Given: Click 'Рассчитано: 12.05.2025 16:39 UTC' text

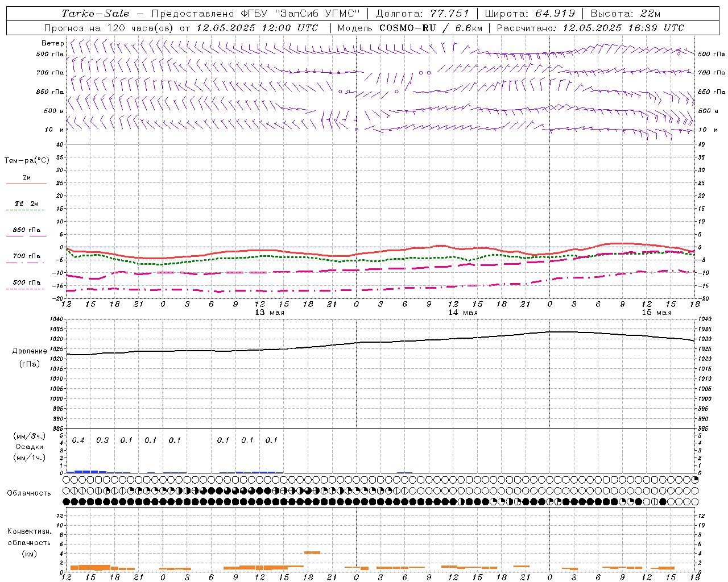Looking at the screenshot, I should tap(590, 28).
